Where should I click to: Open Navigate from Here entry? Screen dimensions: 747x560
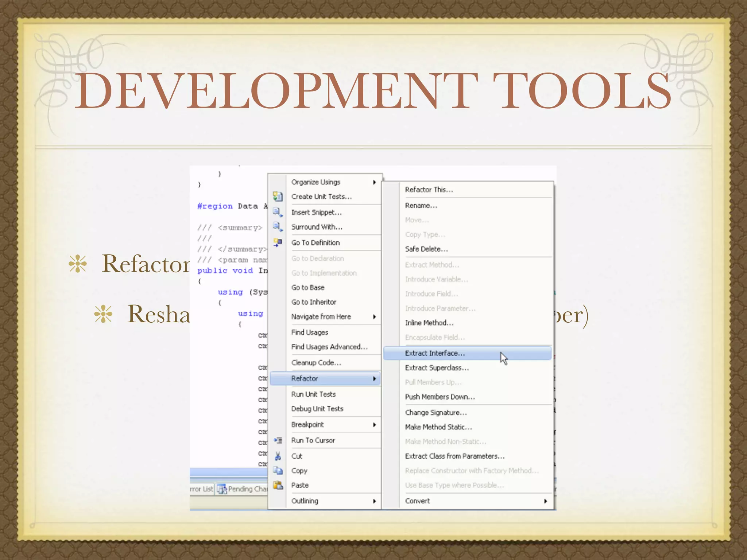[x=325, y=316]
